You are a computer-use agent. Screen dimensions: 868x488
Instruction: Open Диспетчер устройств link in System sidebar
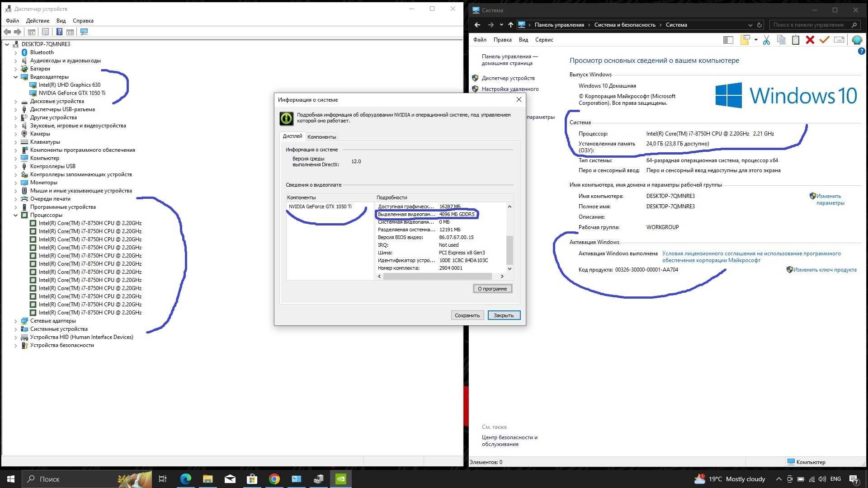tap(508, 78)
